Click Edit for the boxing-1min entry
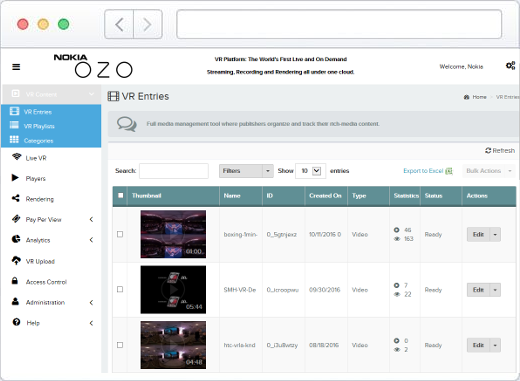520x381 pixels. pyautogui.click(x=478, y=235)
